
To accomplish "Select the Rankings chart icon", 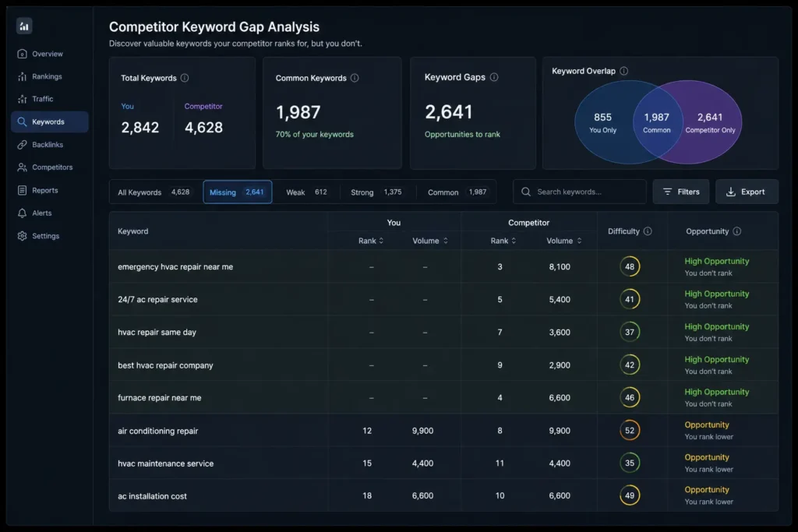I will coord(22,76).
